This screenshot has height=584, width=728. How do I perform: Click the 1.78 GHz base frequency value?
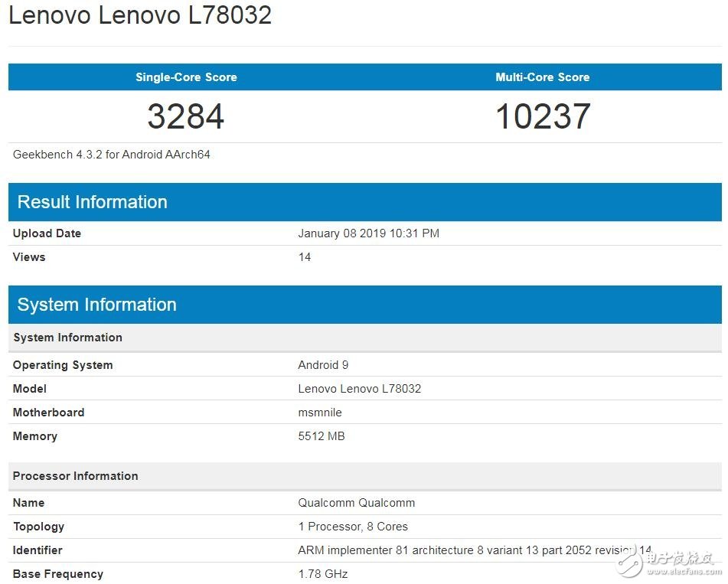[x=323, y=574]
